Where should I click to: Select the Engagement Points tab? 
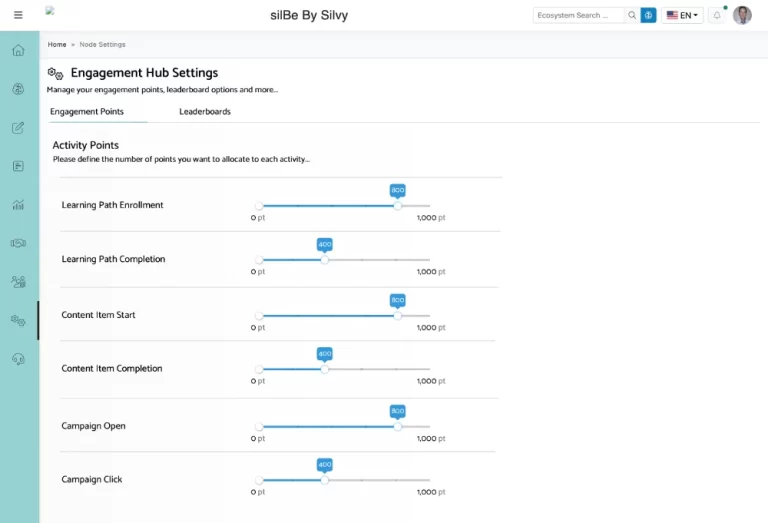click(87, 112)
